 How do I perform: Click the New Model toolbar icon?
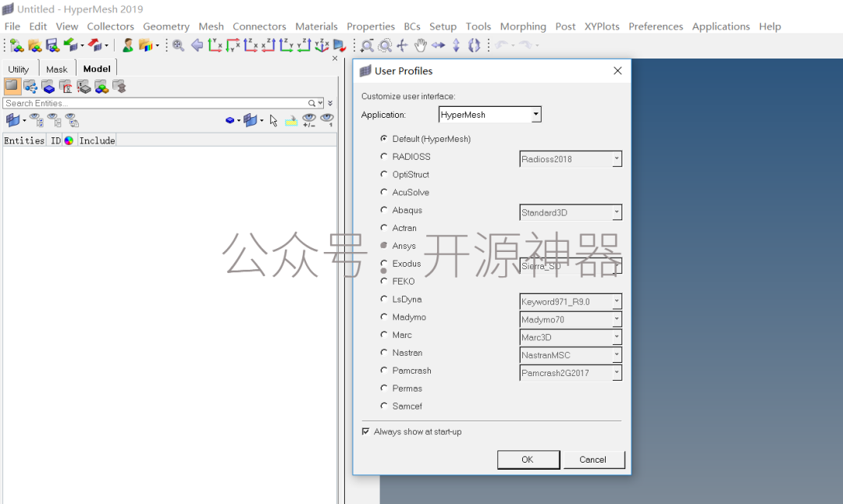tap(16, 46)
